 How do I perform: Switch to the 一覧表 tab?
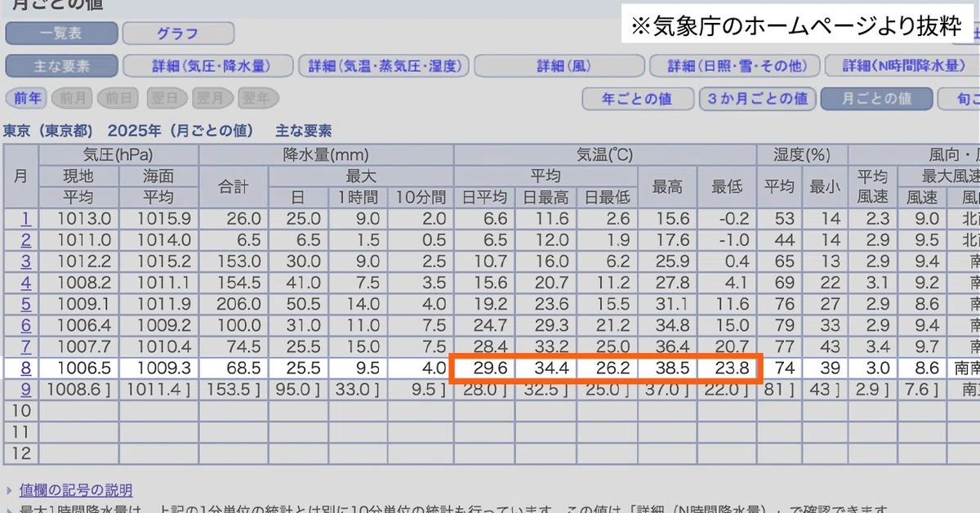(x=61, y=33)
